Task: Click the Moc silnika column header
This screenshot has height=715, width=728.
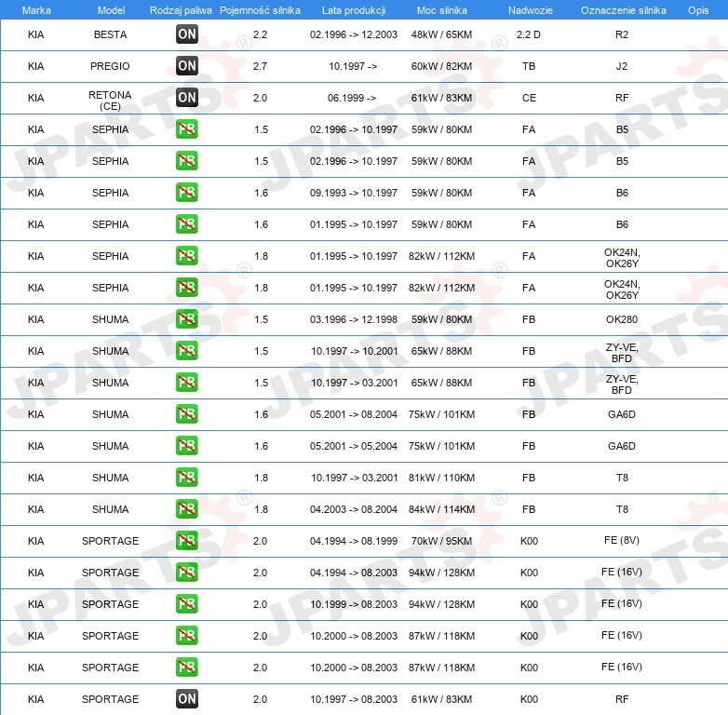Action: (x=442, y=10)
